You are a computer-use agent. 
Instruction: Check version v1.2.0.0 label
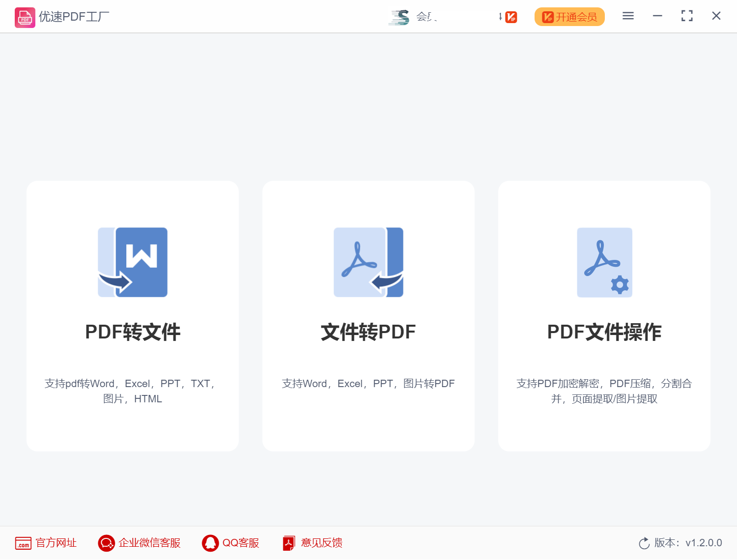[x=688, y=543]
